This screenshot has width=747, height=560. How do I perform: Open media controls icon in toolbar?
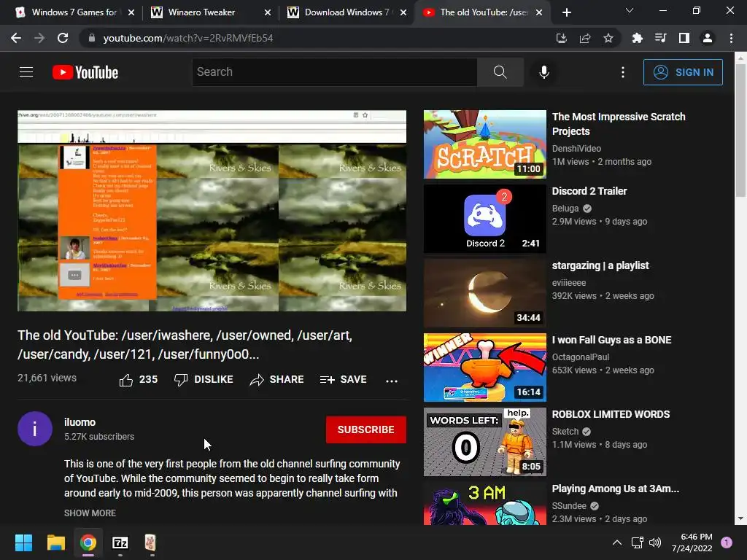[660, 38]
